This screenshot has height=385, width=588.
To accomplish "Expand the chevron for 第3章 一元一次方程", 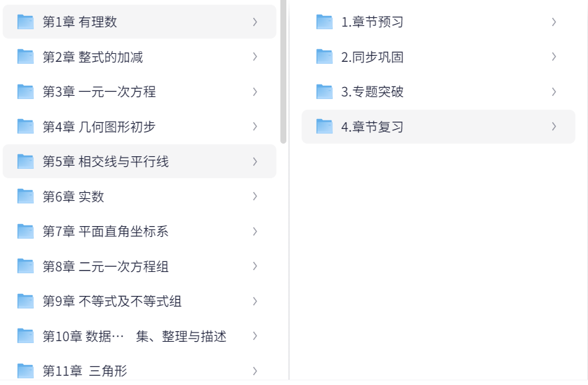I will (x=255, y=92).
